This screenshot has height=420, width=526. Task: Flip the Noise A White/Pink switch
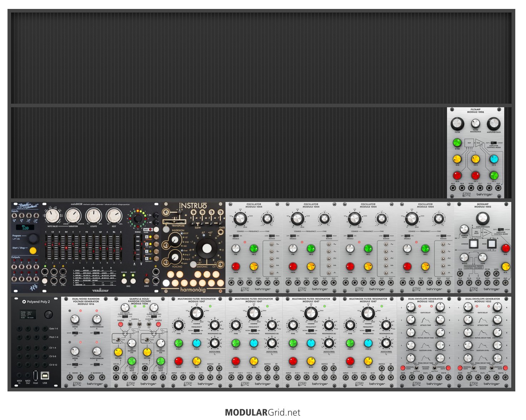pos(75,333)
